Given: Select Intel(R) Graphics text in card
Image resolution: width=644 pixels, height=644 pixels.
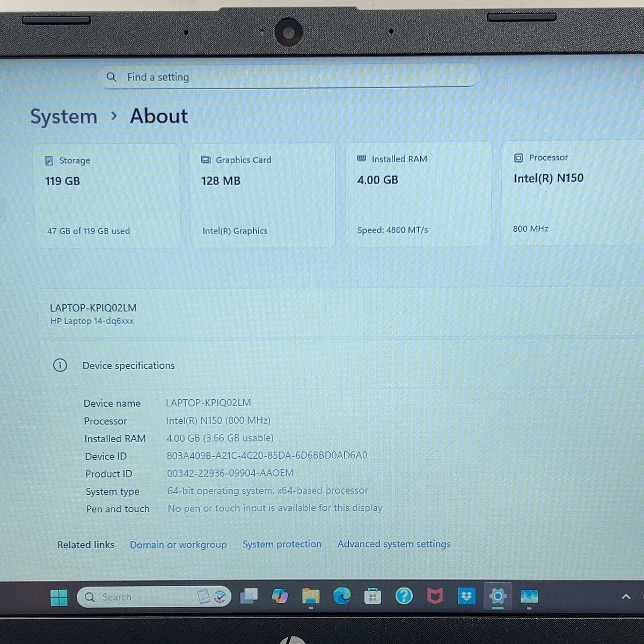Looking at the screenshot, I should 235,231.
